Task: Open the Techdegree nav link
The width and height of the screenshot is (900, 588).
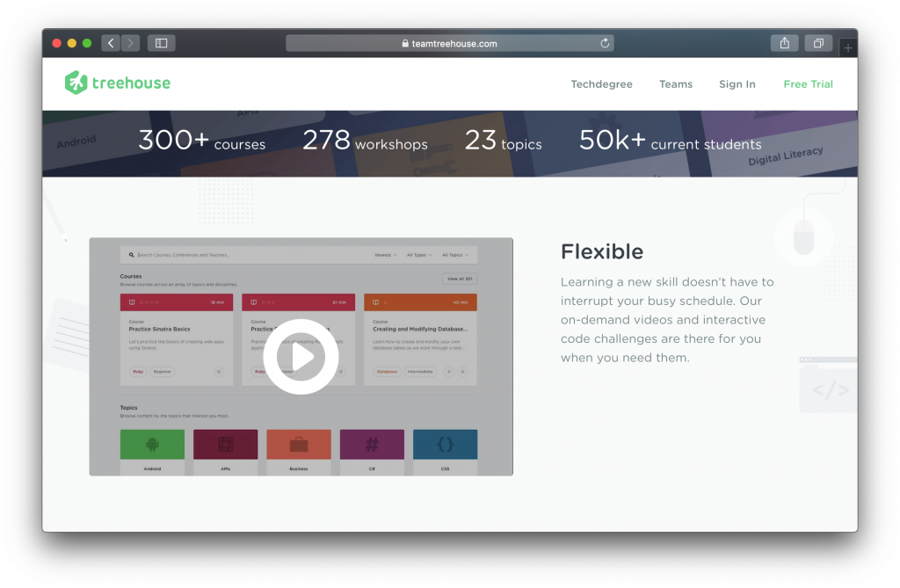Action: pyautogui.click(x=601, y=83)
